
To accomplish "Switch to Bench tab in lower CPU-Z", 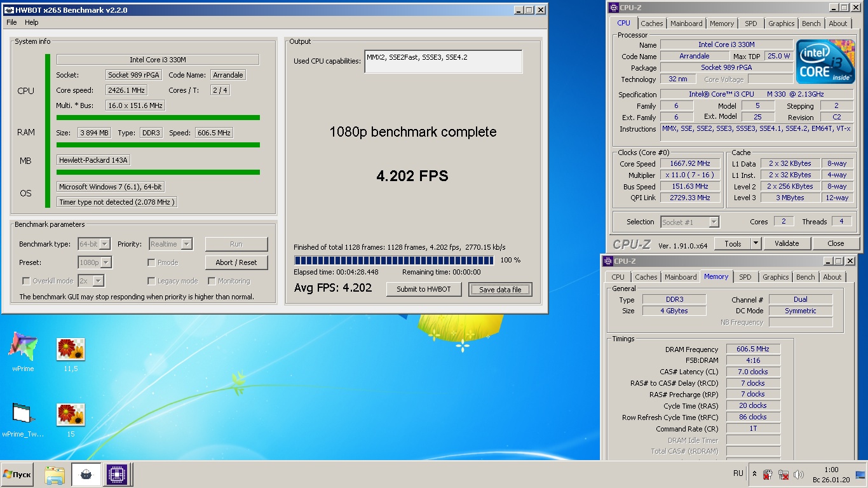I will point(806,277).
